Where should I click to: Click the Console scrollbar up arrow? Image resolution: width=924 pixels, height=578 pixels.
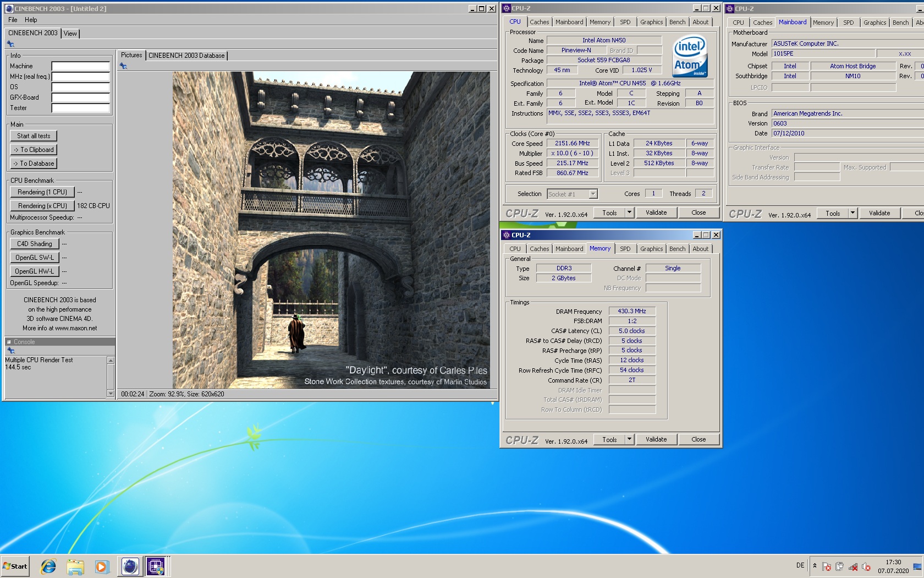click(111, 360)
